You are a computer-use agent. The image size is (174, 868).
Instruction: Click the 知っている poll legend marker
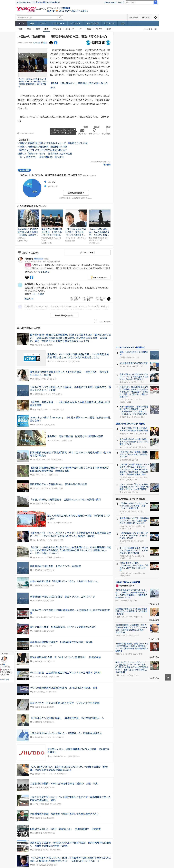click(45, 186)
